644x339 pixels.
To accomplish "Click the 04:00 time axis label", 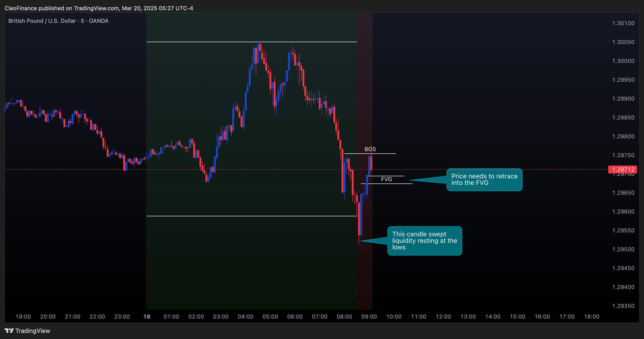I will [246, 316].
